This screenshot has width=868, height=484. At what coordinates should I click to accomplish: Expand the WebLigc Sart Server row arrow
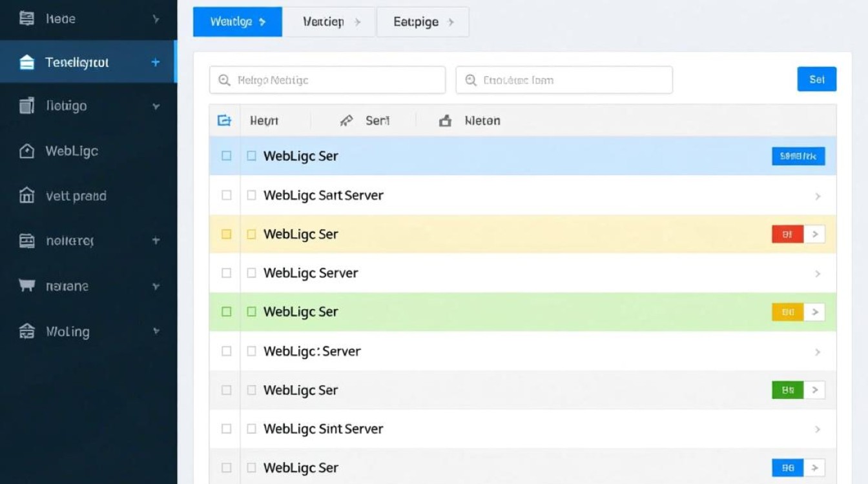[x=818, y=196]
